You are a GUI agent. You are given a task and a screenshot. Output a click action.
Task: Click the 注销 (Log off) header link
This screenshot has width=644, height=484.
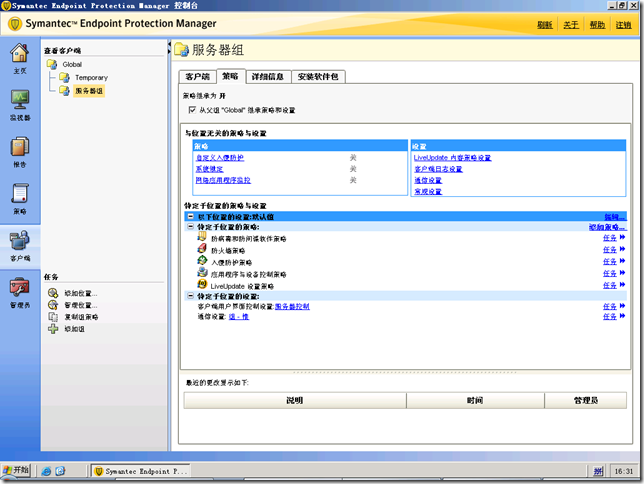623,25
